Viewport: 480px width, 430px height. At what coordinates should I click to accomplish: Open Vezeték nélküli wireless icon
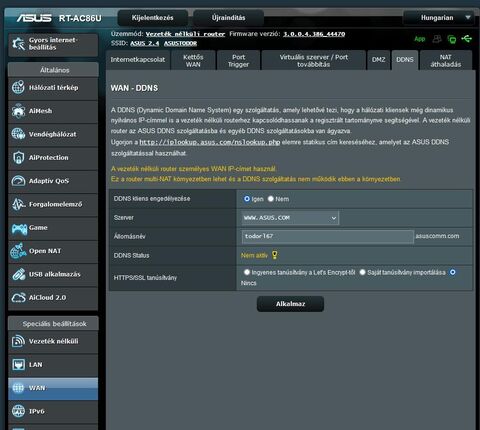pyautogui.click(x=18, y=341)
